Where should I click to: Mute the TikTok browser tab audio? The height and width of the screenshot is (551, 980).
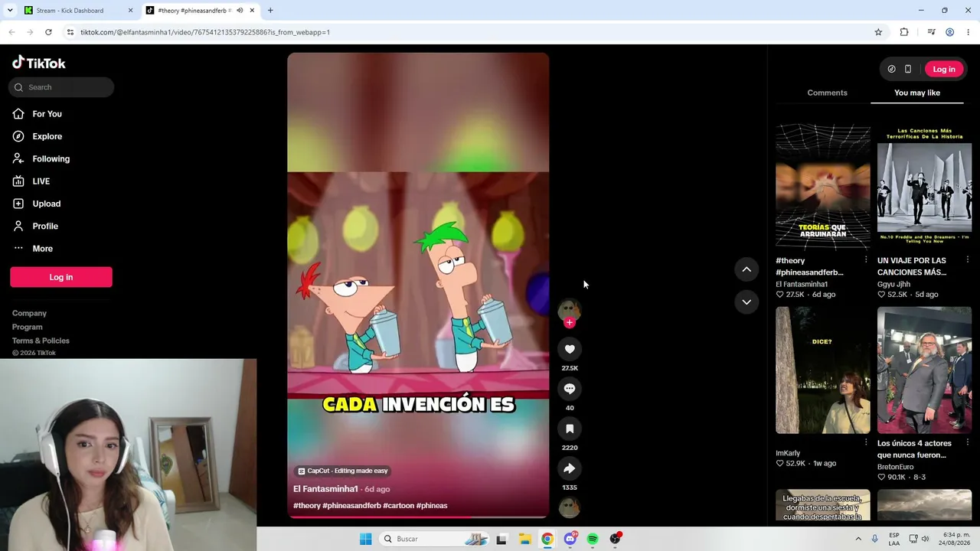click(240, 11)
